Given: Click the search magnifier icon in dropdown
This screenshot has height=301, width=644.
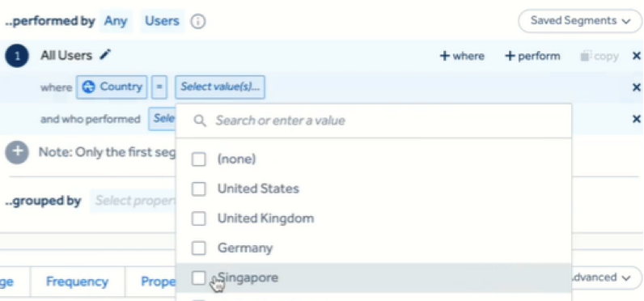Looking at the screenshot, I should coord(200,121).
